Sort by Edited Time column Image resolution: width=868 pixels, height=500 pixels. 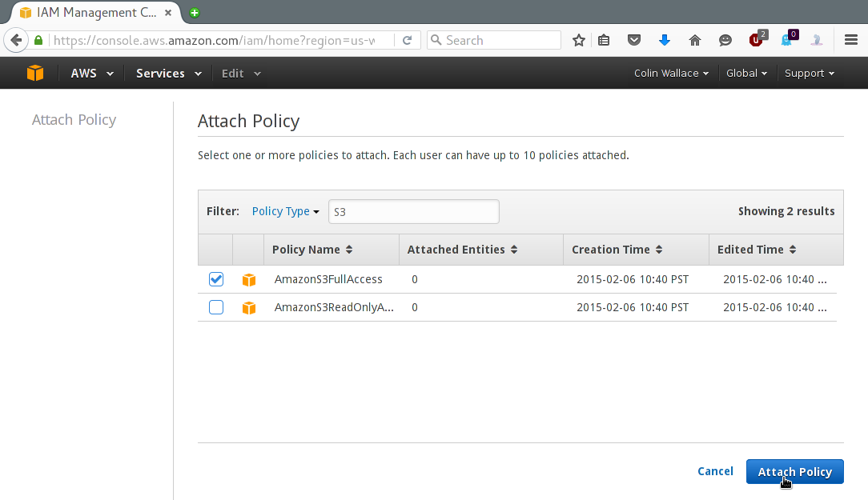(x=757, y=250)
